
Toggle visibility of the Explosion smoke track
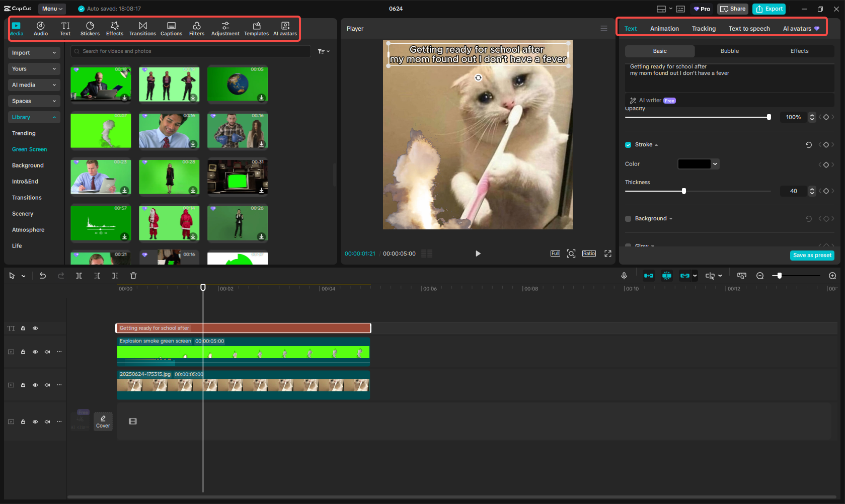[x=35, y=352]
